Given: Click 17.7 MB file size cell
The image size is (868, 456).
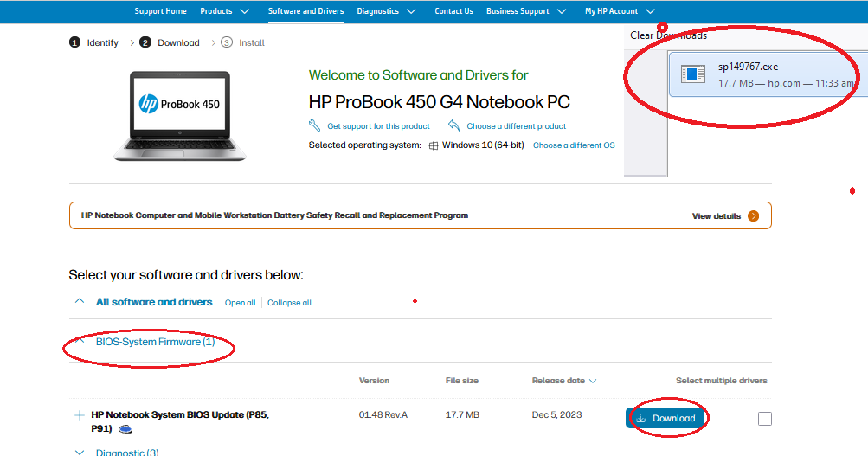Looking at the screenshot, I should [x=462, y=415].
